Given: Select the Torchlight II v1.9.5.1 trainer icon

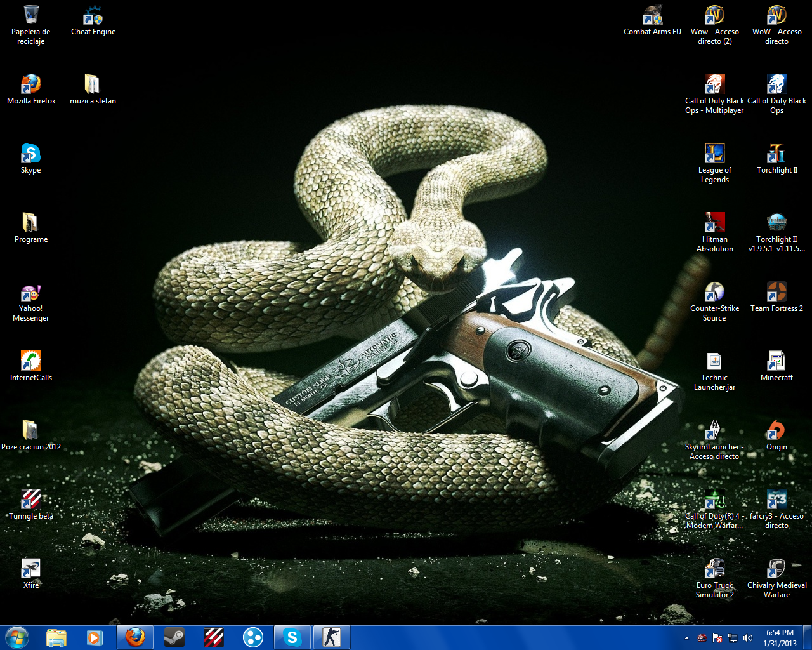Looking at the screenshot, I should [776, 233].
